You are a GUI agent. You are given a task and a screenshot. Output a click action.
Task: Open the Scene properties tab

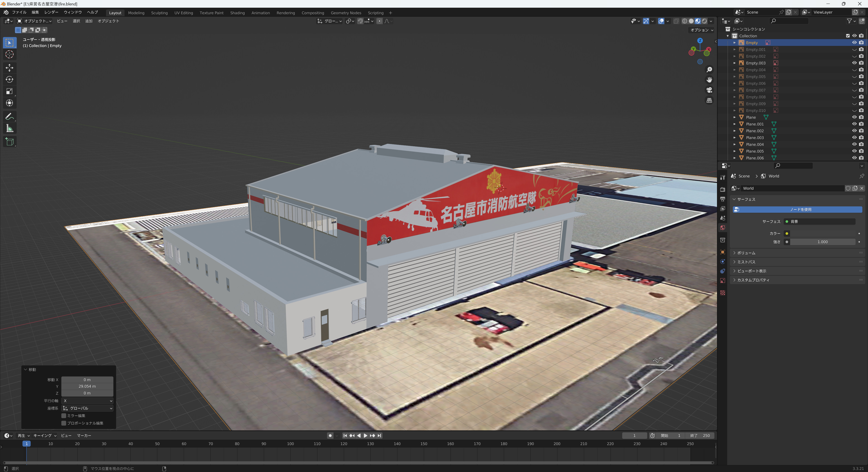coord(722,218)
